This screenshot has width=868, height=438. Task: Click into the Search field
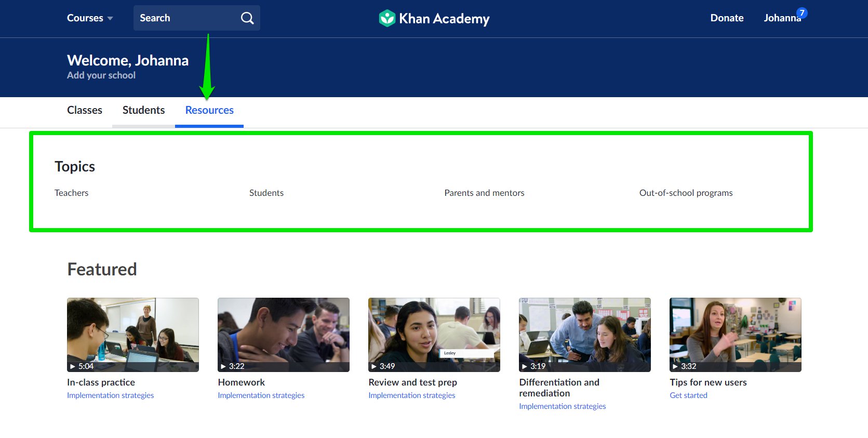(184, 18)
